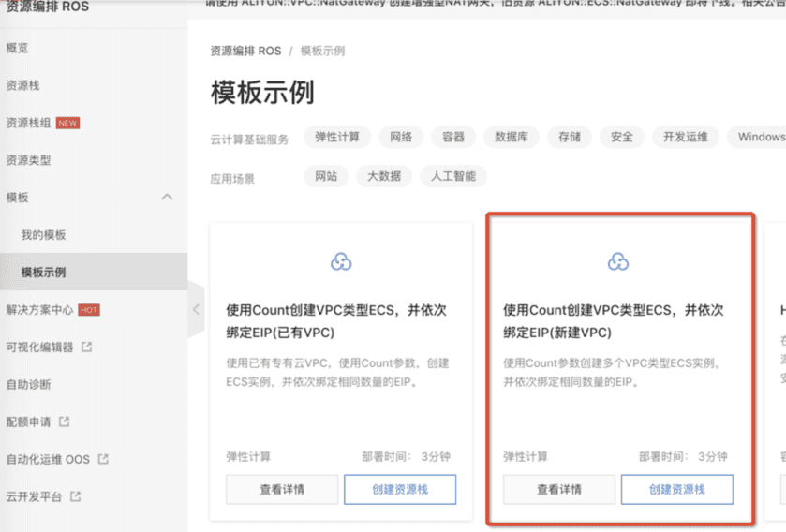786x532 pixels.
Task: Open 资源栈组 sidebar item
Action: (28, 123)
